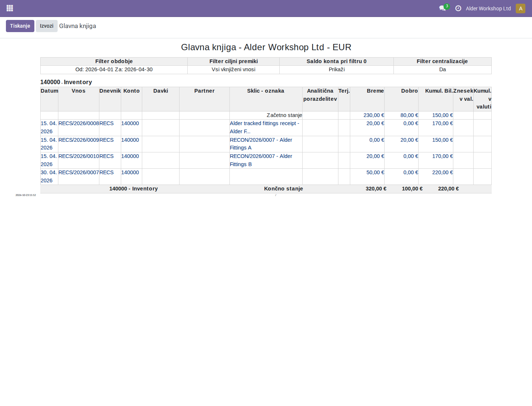Open entry RECS/2026/0009

point(79,140)
